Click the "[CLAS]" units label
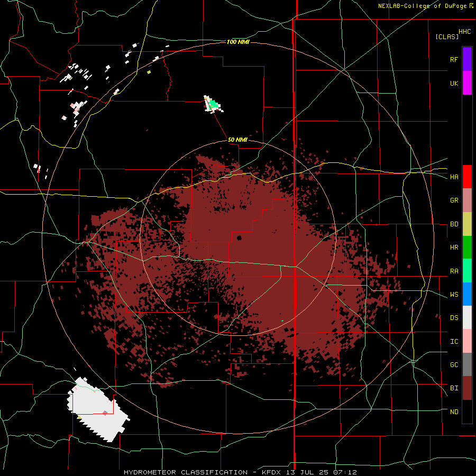Screen dimensions: 476x476 tap(447, 36)
